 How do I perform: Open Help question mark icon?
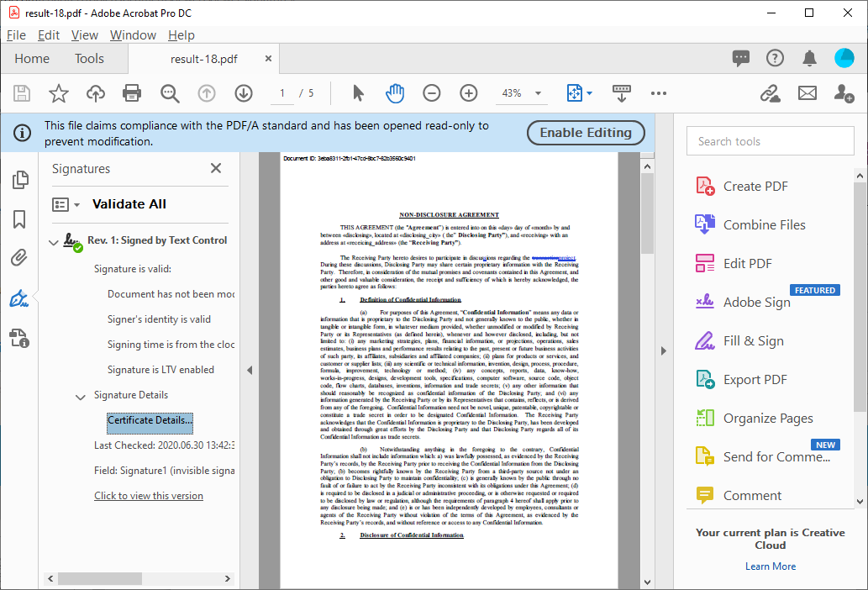click(775, 57)
